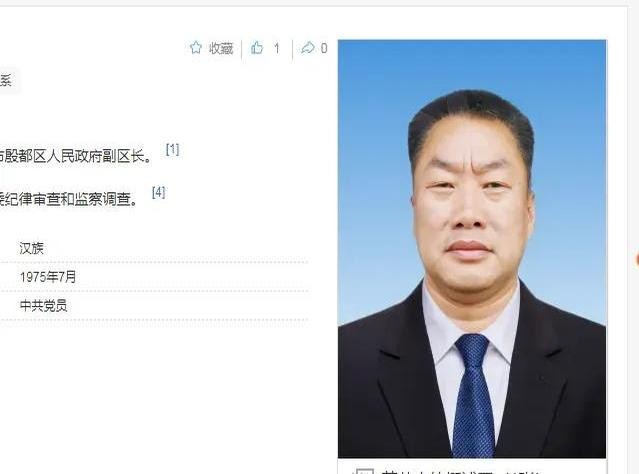Click the 1975年7月 birth date value

click(48, 277)
